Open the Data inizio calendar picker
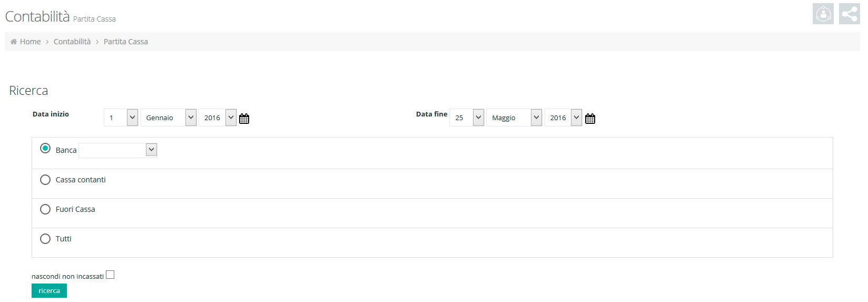Viewport: 868px width, 302px height. pyautogui.click(x=244, y=119)
